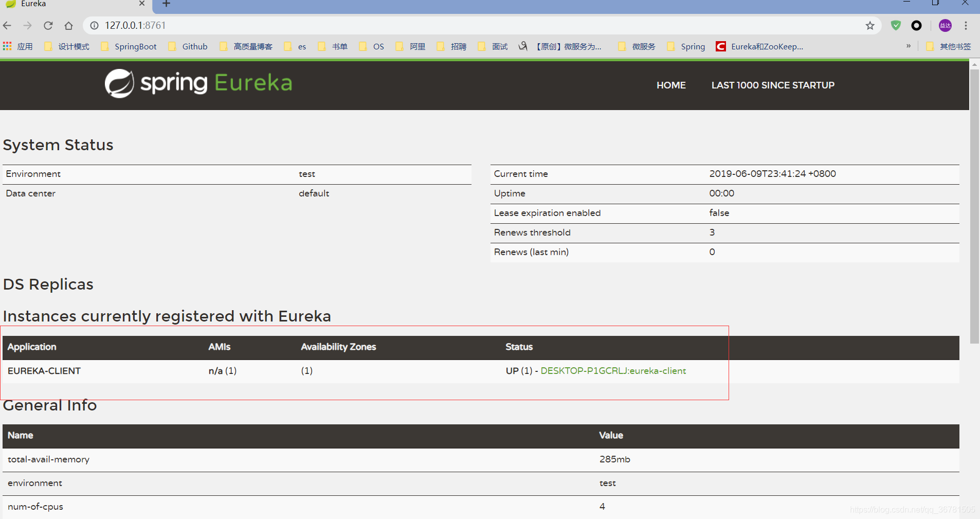Click the Name header in General Info
Screen dimensions: 980x519
pyautogui.click(x=21, y=435)
